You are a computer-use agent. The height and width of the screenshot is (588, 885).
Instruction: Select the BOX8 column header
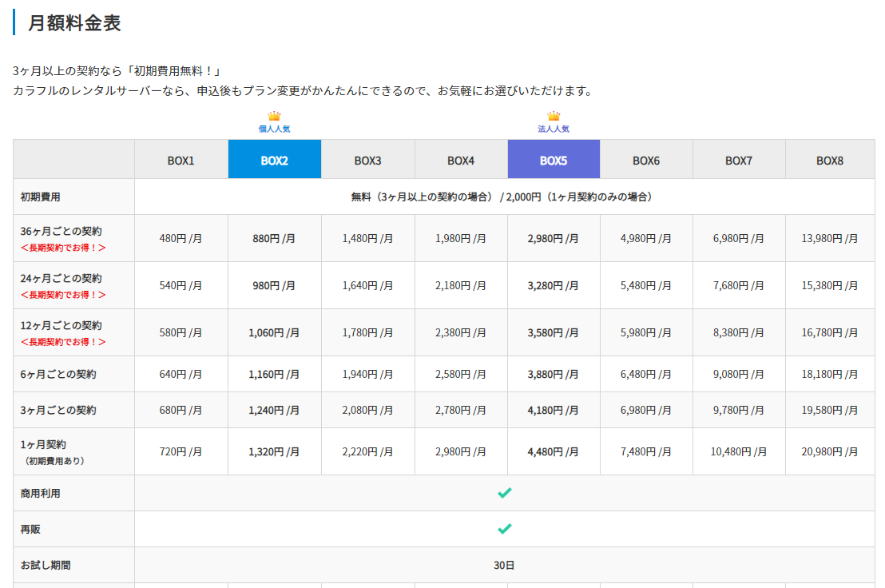pyautogui.click(x=830, y=161)
